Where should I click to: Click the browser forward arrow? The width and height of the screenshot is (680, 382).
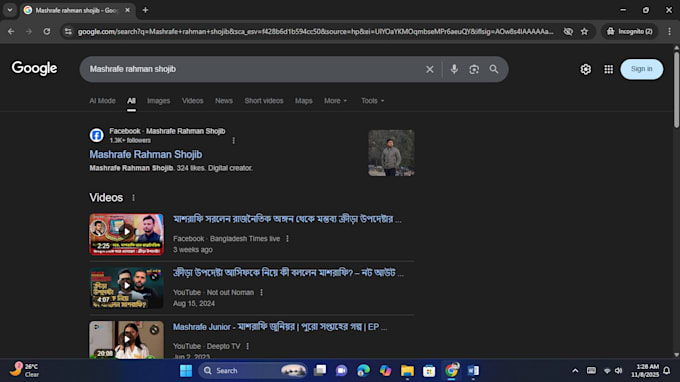(29, 32)
